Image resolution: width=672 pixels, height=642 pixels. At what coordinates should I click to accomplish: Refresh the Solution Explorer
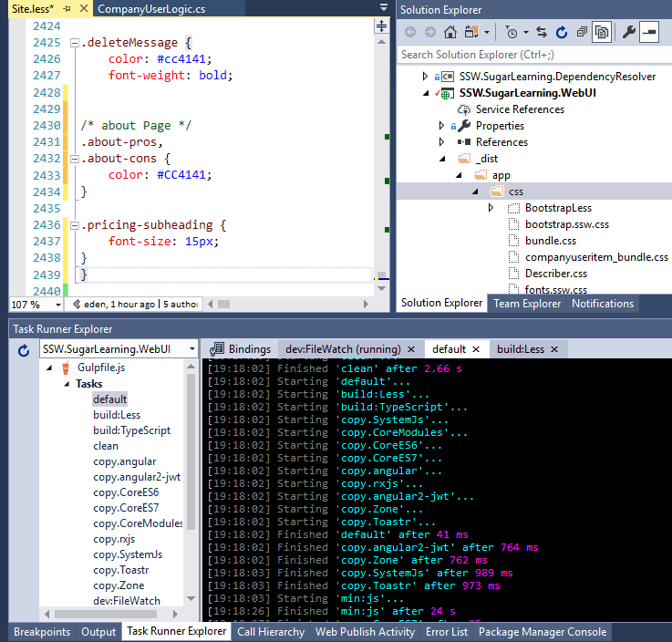click(562, 32)
